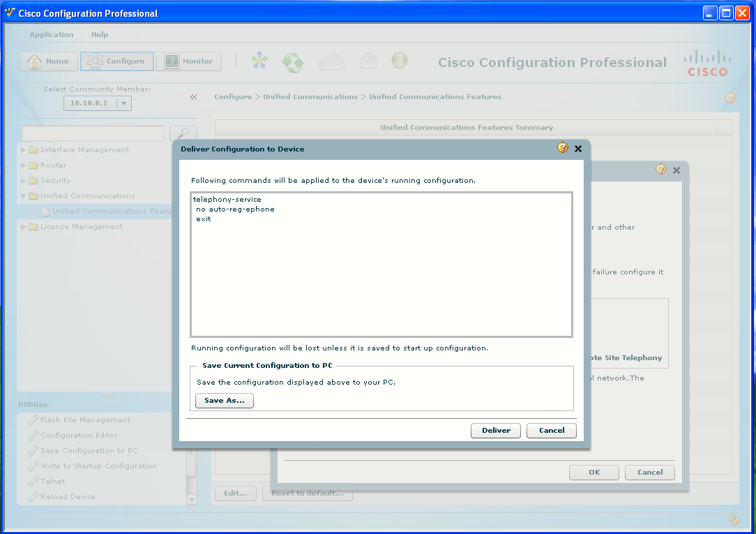Open the Application menu
Viewport: 756px width, 534px height.
tap(52, 35)
